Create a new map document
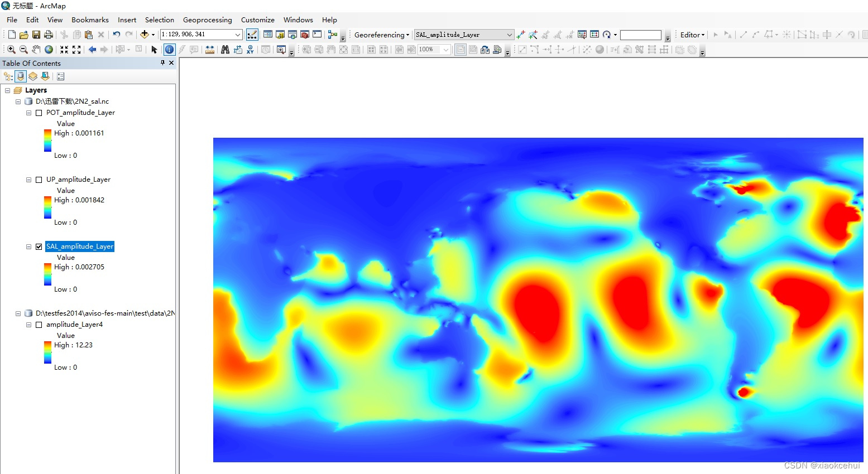 click(11, 35)
